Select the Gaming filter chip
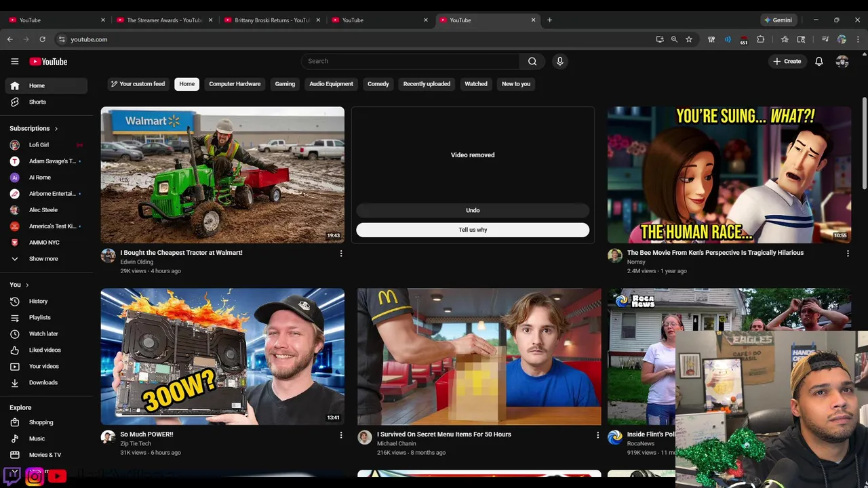The image size is (868, 488). point(285,84)
